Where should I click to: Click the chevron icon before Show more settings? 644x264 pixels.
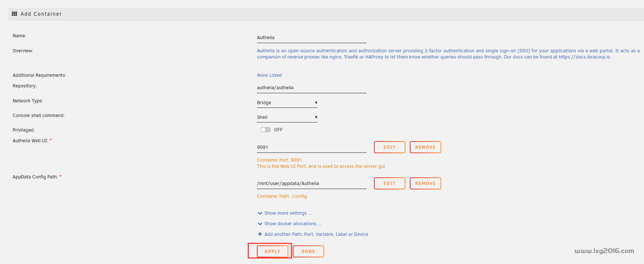[260, 213]
